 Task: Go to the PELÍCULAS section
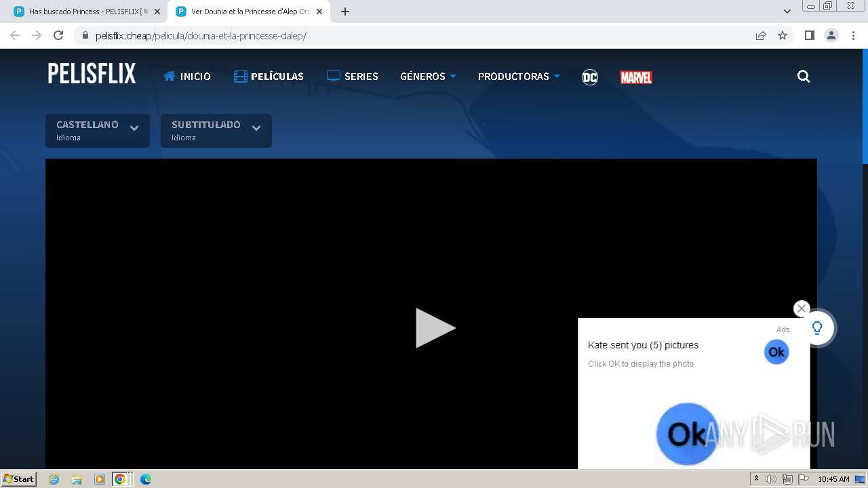pyautogui.click(x=269, y=77)
